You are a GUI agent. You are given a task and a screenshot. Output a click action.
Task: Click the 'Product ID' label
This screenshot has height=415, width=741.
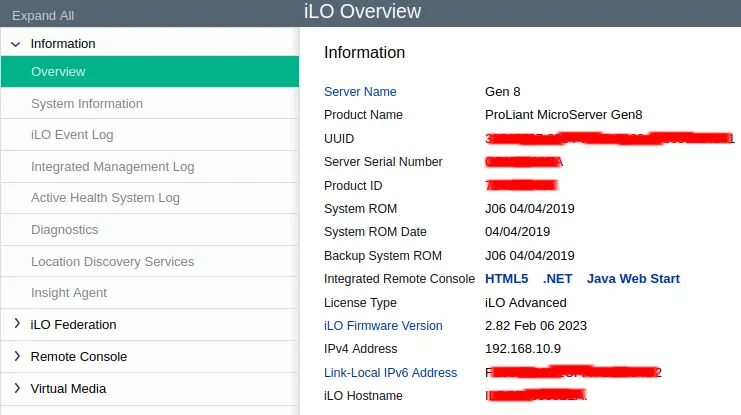[x=353, y=186]
